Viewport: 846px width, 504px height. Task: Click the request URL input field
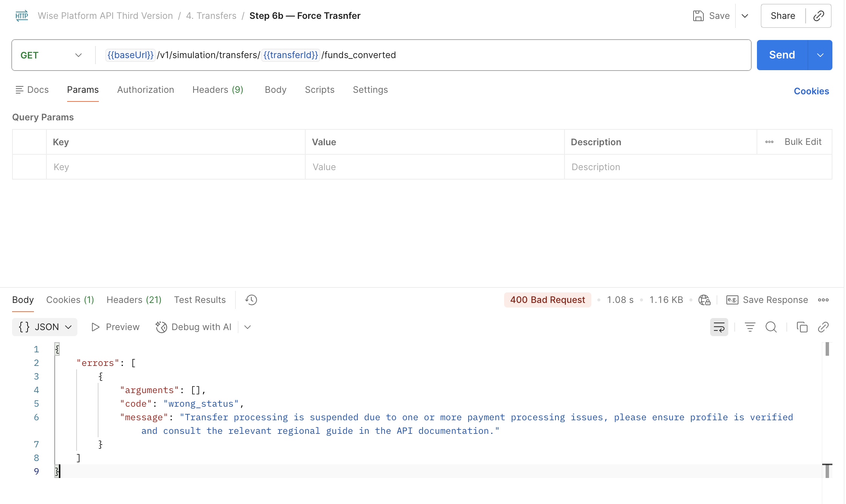coord(423,55)
